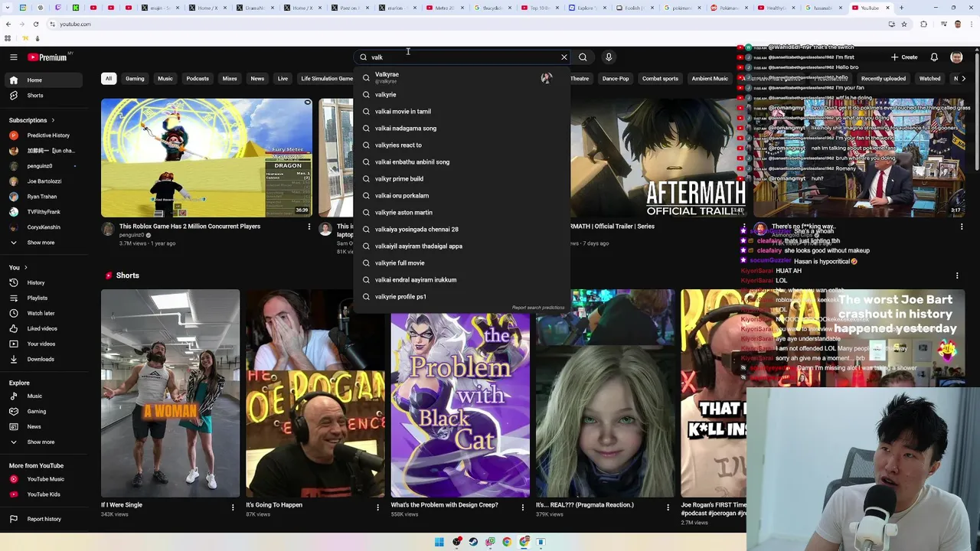Choose valkyr prime build suggestion

coord(462,179)
